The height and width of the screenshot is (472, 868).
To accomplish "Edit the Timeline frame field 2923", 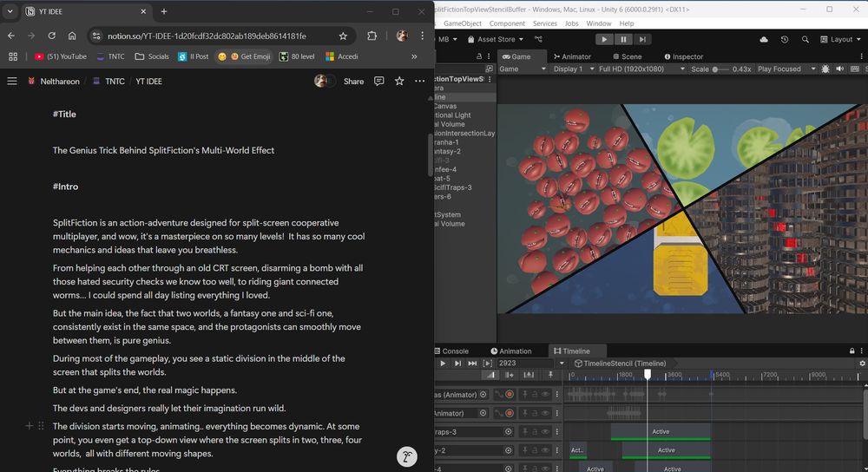I will 524,364.
